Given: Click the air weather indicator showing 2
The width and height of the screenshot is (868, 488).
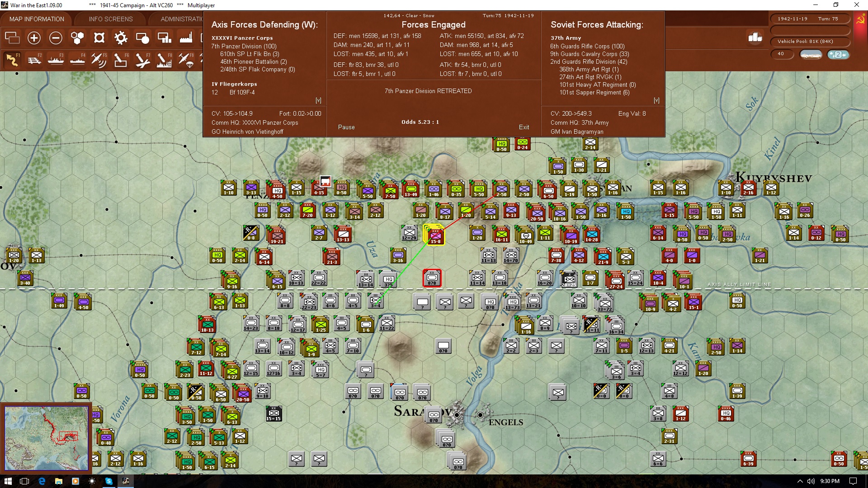Looking at the screenshot, I should pyautogui.click(x=838, y=55).
